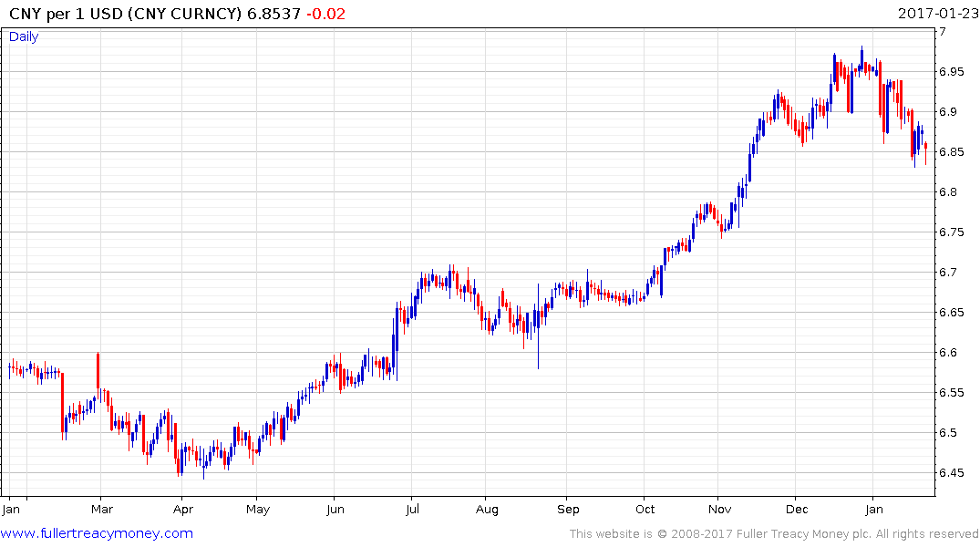Click the 'Oct' month axis label
This screenshot has height=547, width=980.
pyautogui.click(x=645, y=510)
